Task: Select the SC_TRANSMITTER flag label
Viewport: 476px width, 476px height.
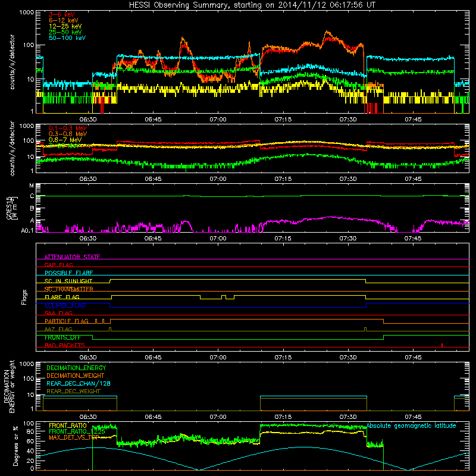Action: point(69,289)
